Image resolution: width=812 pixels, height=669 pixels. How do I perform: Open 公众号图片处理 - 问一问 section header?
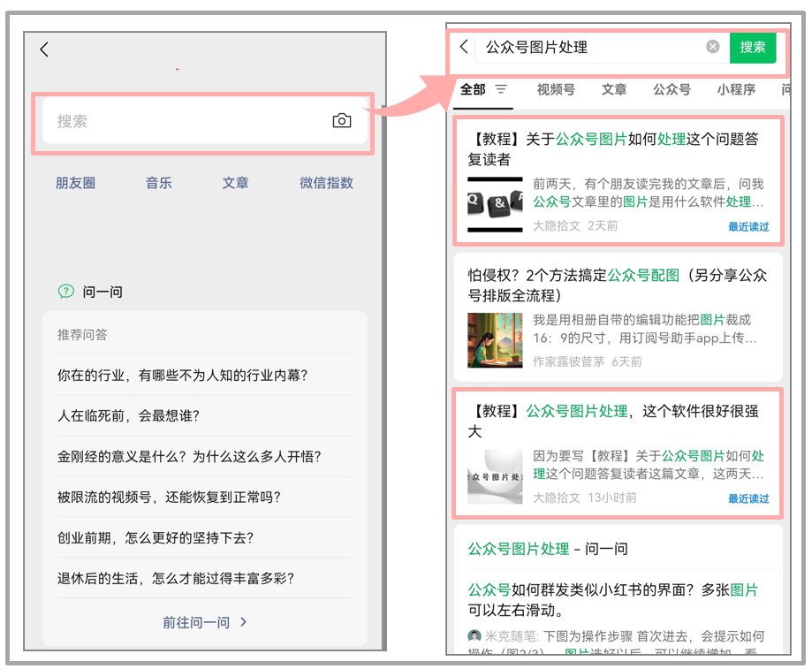click(x=548, y=548)
